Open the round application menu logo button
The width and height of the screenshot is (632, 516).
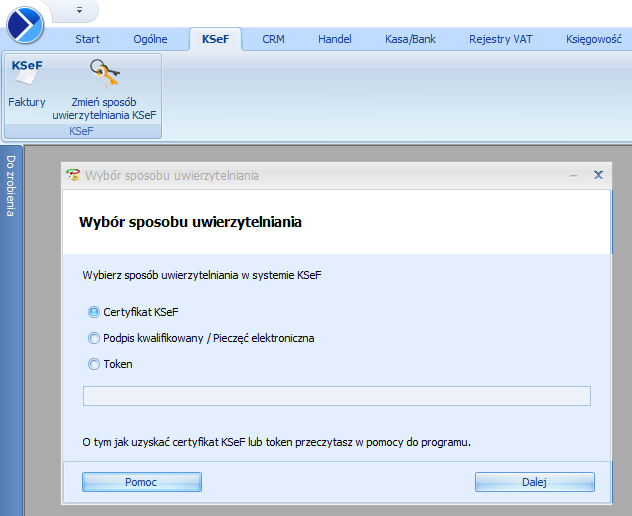(x=25, y=25)
